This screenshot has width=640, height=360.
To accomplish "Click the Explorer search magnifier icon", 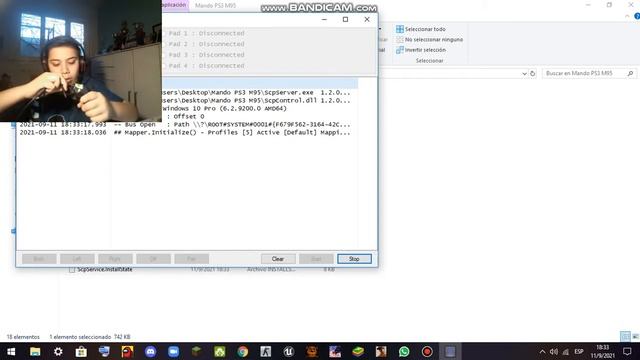I will [630, 73].
